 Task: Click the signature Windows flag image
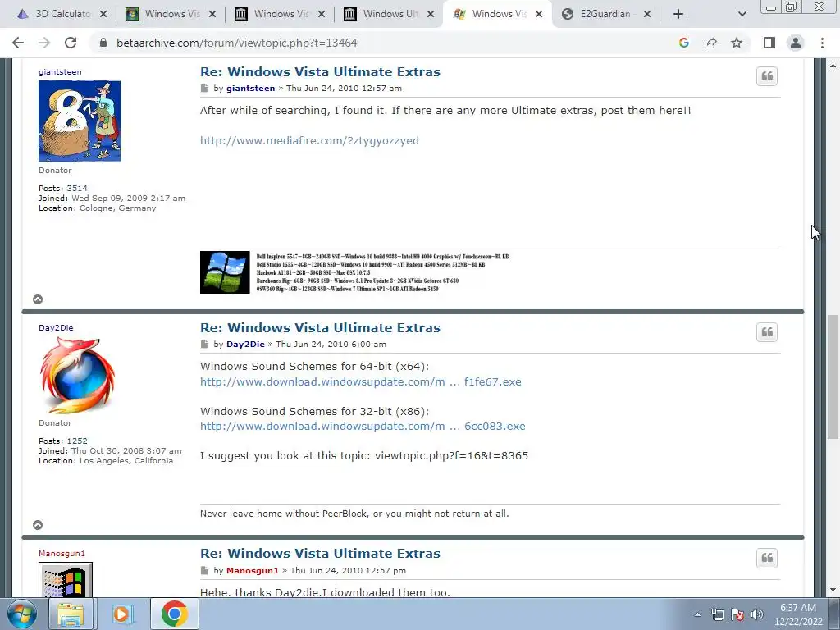click(225, 272)
